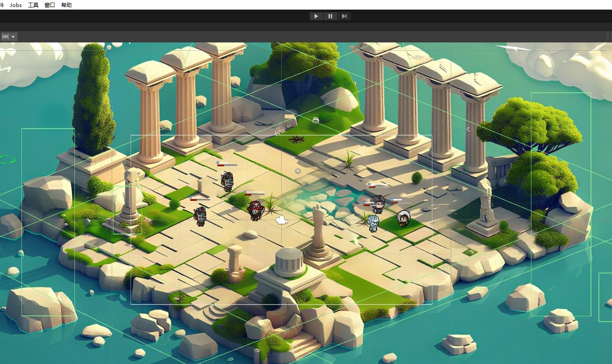Viewport: 612px width, 364px height.
Task: Click the Pause button in the toolbar
Action: pos(330,16)
